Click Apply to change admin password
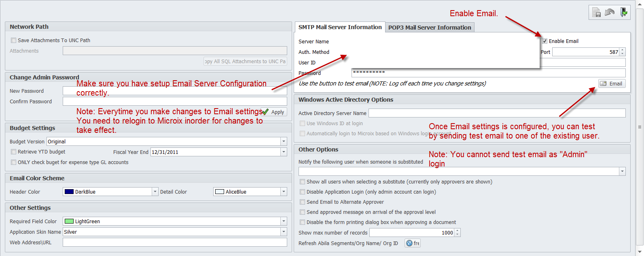Screen dimensions: 644x256 (x=274, y=112)
